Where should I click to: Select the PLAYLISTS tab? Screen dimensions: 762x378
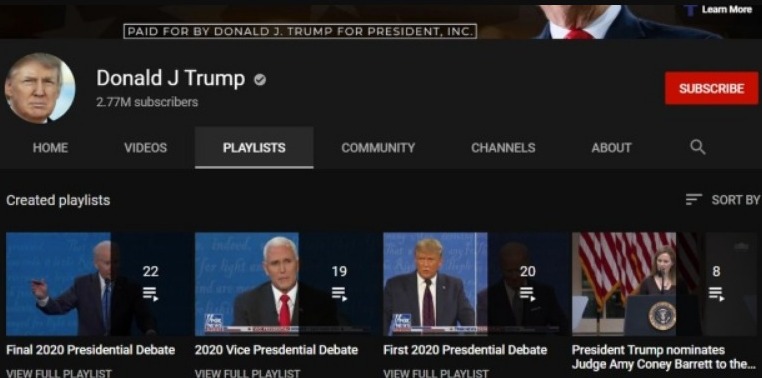(x=254, y=148)
